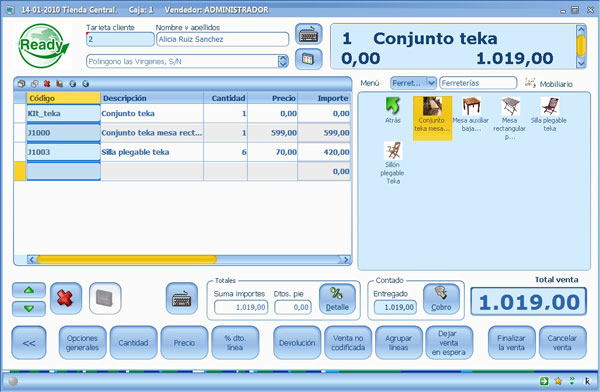The height and width of the screenshot is (392, 600).
Task: Click the copy pages icon in grid toolbar
Action: pyautogui.click(x=34, y=83)
